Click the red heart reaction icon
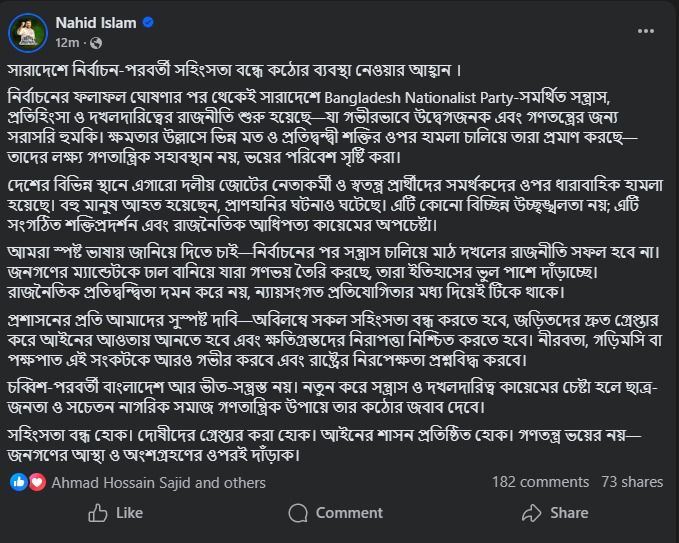 (37, 482)
